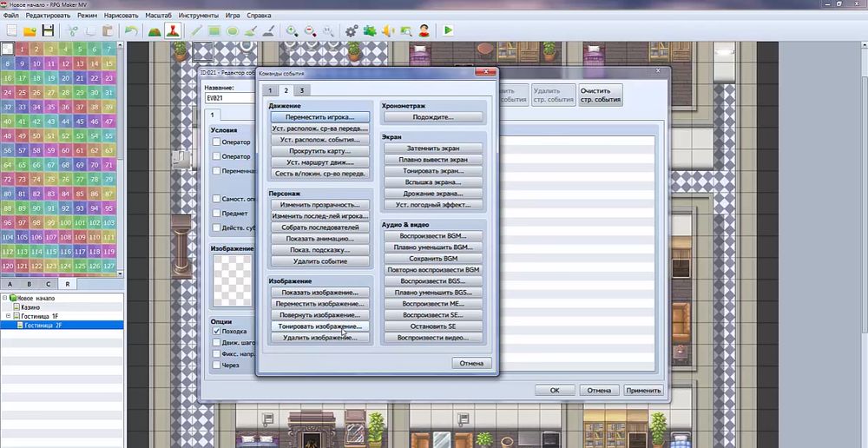Select region tile 1 in palette
868x448 pixels.
22,49
